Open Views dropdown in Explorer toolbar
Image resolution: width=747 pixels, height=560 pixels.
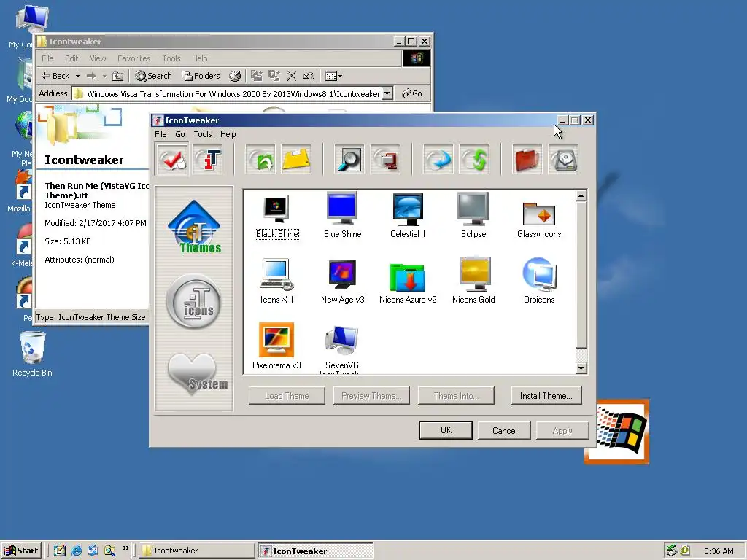tap(333, 76)
